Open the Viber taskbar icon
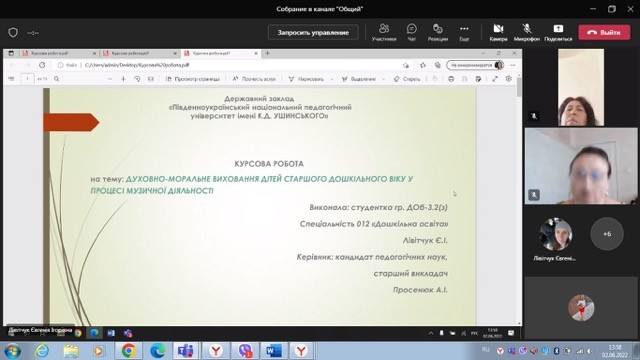This screenshot has width=640, height=360. coord(245,351)
